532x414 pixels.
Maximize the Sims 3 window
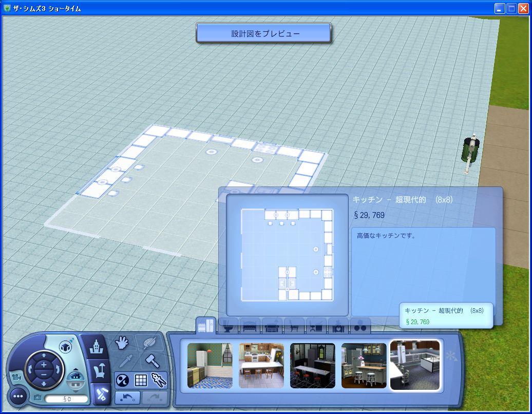click(x=511, y=9)
